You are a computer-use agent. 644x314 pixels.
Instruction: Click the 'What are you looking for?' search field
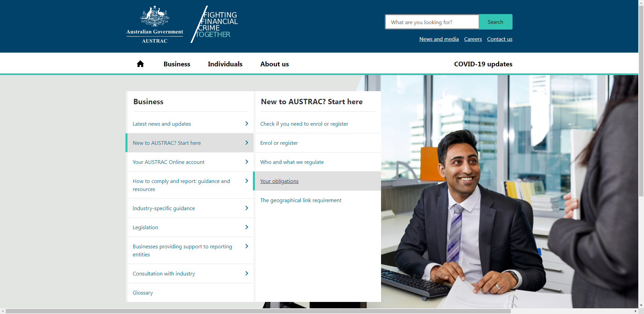coord(432,22)
